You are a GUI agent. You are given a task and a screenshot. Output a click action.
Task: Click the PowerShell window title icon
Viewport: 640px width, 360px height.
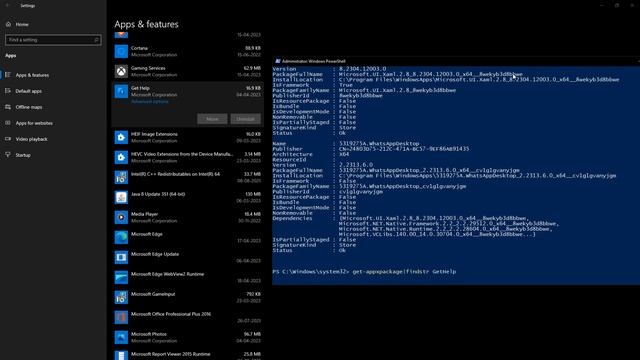[x=278, y=61]
